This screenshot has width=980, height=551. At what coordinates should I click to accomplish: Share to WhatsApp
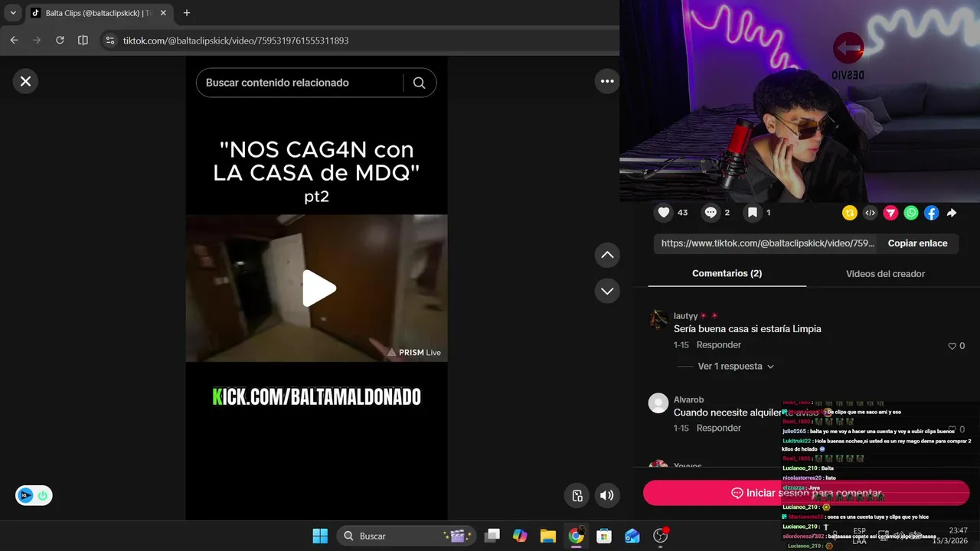pos(911,214)
